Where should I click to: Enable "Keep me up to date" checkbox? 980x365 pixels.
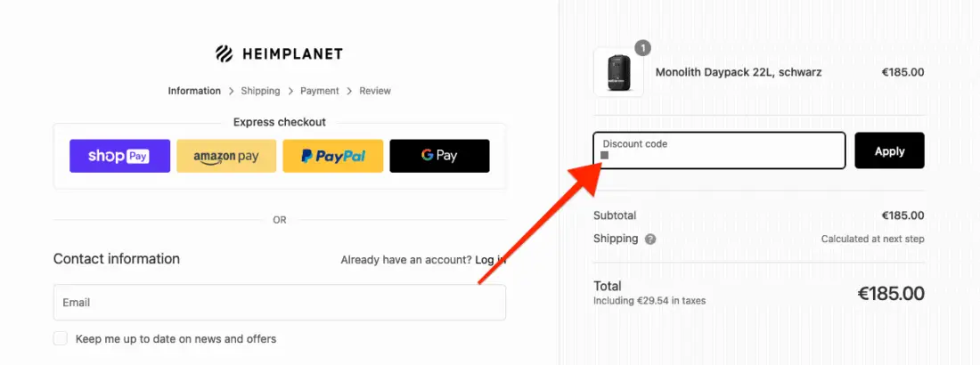point(61,338)
